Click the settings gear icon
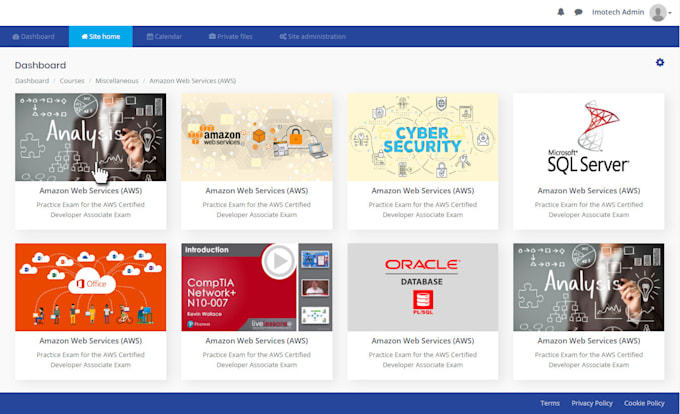Image resolution: width=680 pixels, height=414 pixels. [x=660, y=62]
